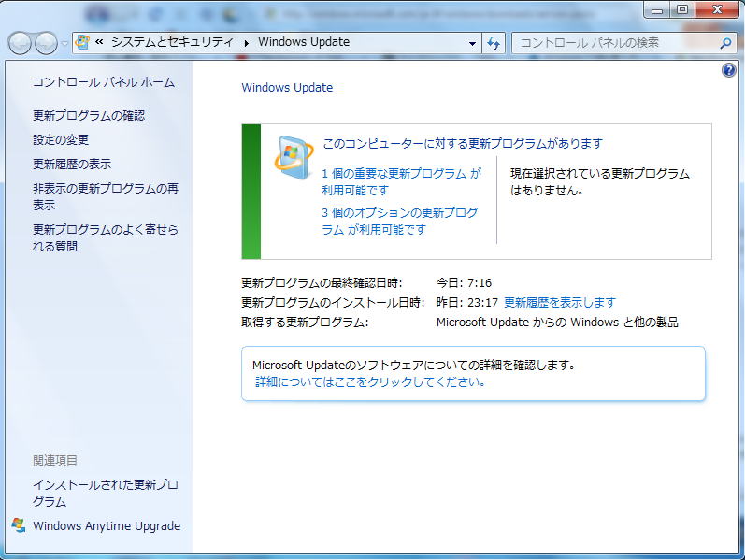The image size is (745, 560).
Task: Select Windows Update breadcrumb segment
Action: [304, 42]
